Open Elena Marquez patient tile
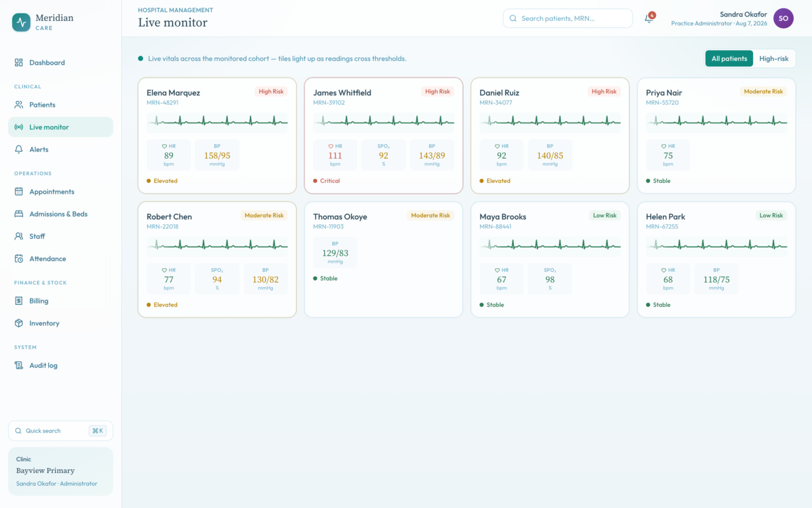The height and width of the screenshot is (508, 812). tap(217, 135)
